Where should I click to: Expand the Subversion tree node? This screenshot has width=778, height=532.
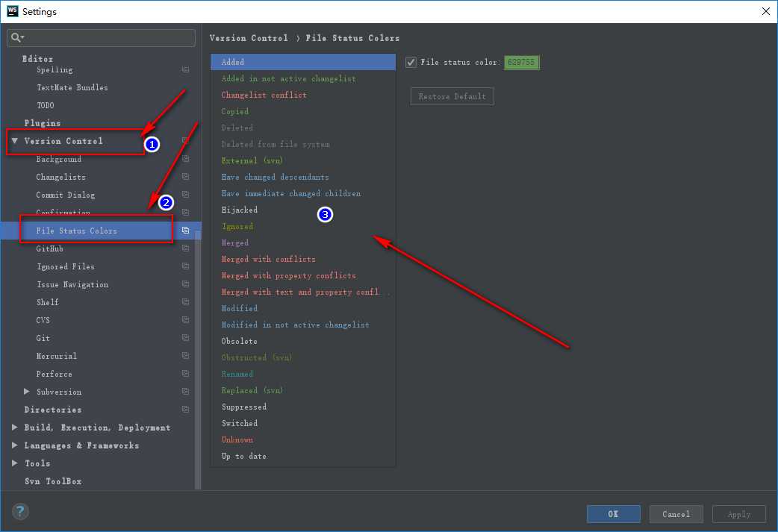tap(27, 392)
